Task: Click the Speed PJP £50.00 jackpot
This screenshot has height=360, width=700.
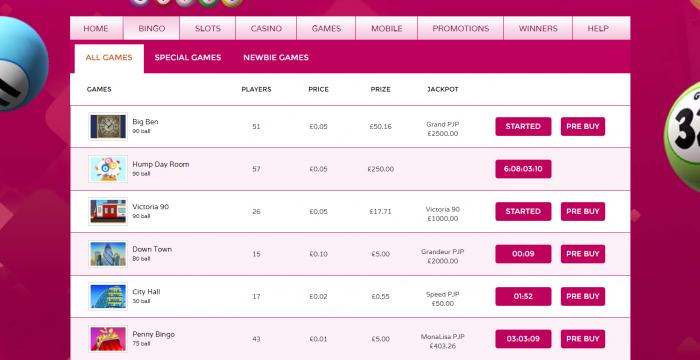Action: pyautogui.click(x=442, y=298)
